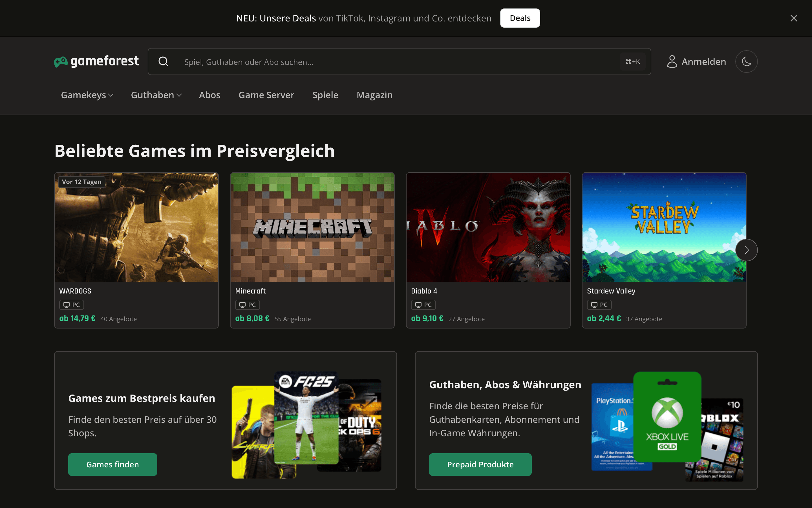Click the user profile icon next to Anmelden
The height and width of the screenshot is (508, 812).
click(672, 62)
